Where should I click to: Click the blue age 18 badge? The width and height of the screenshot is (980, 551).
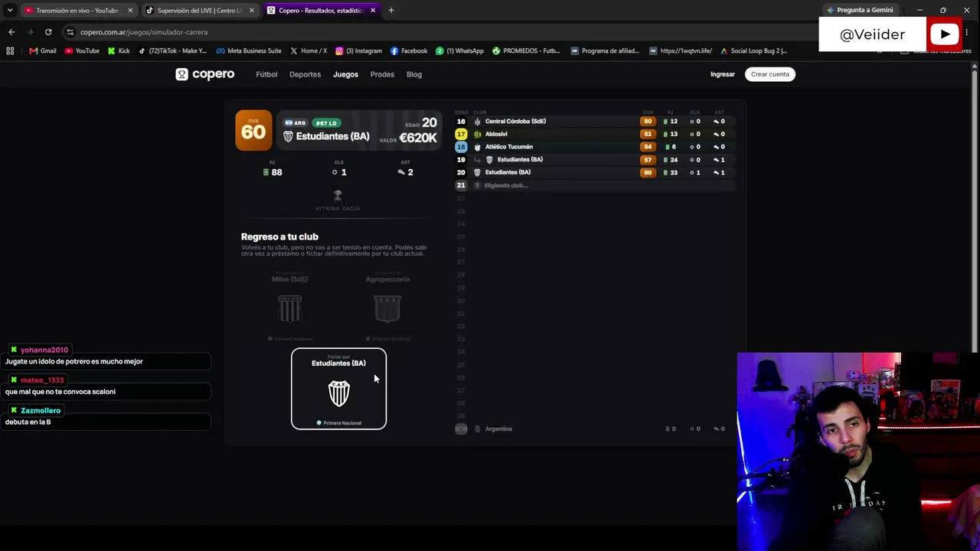461,147
